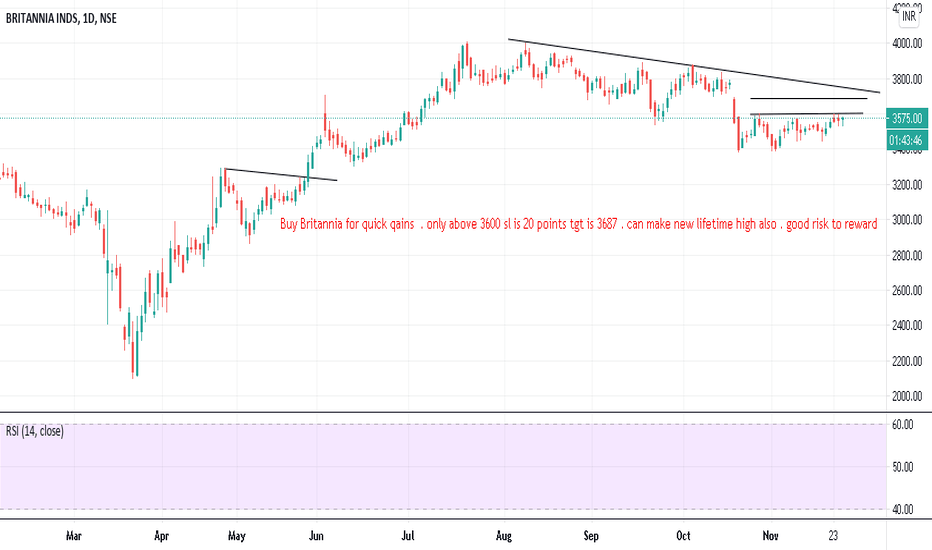
Task: Click the 3800.00 price axis label
Action: click(907, 79)
